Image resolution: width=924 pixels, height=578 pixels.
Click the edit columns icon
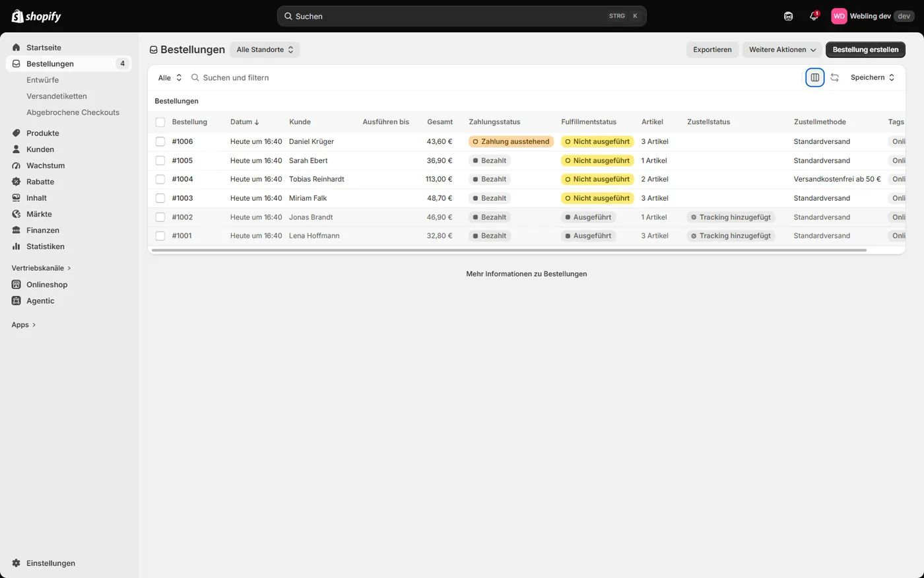point(815,77)
